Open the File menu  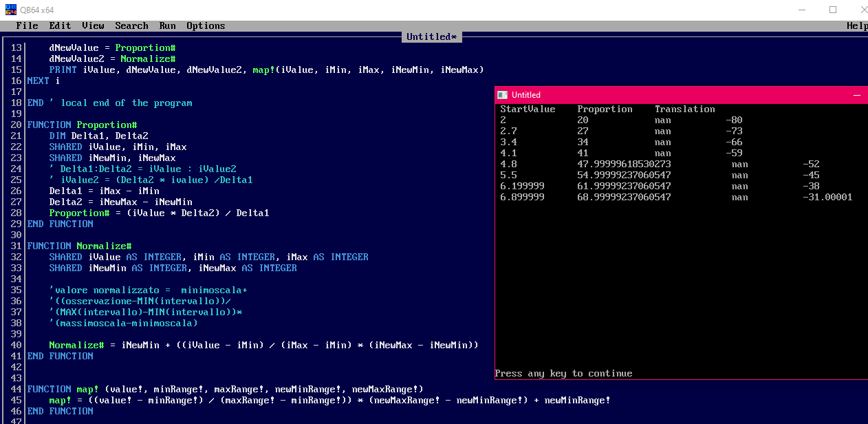tap(27, 25)
